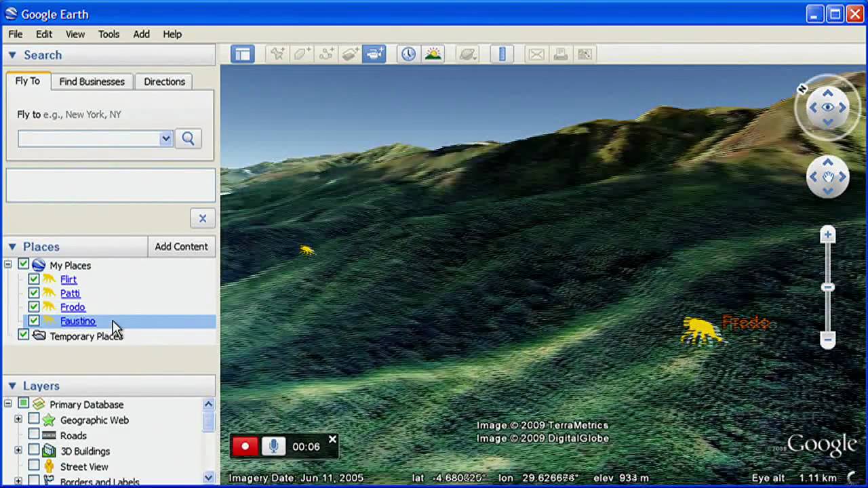Collapse the My Places tree node
This screenshot has width=868, height=488.
tap(8, 265)
